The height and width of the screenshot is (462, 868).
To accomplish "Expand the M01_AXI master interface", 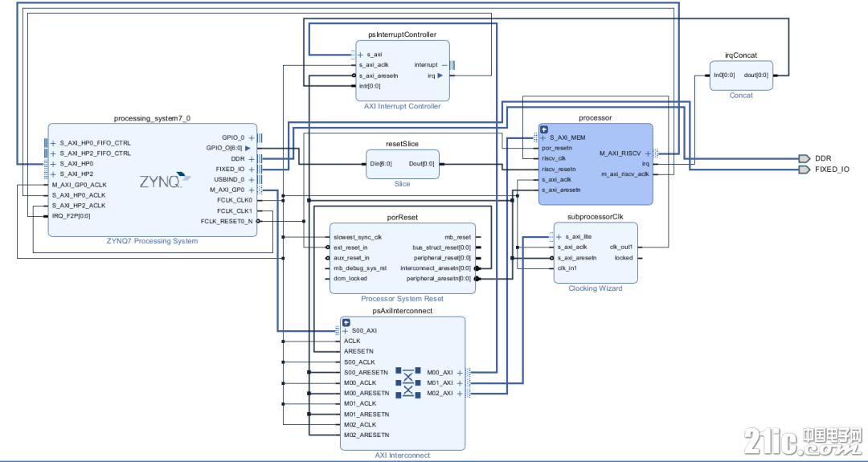I will 460,383.
